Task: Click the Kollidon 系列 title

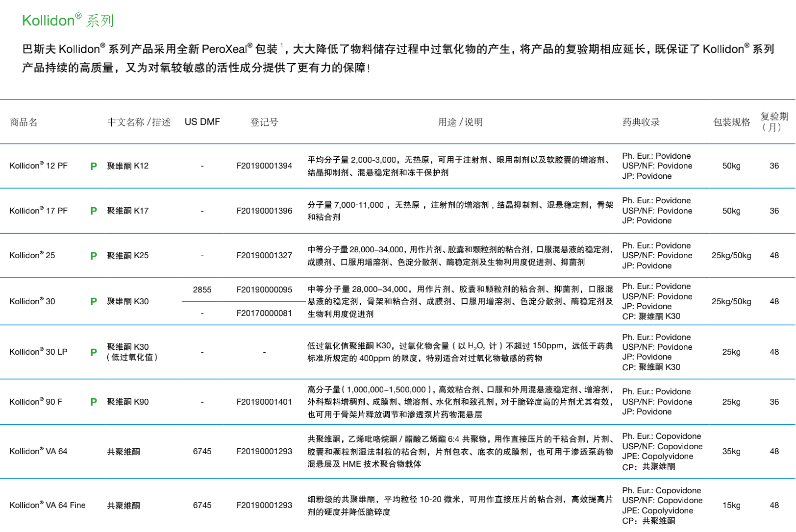Action: coord(68,20)
